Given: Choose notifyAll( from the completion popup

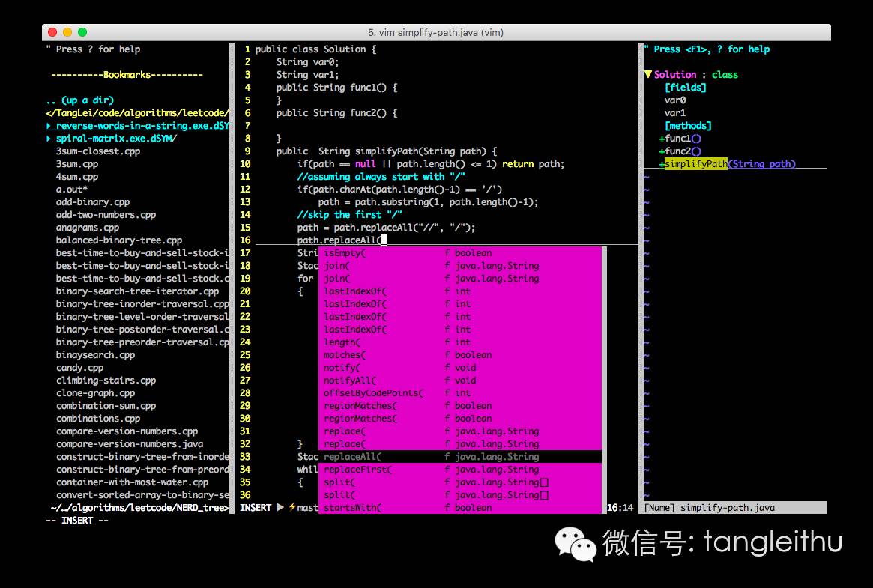Looking at the screenshot, I should tap(460, 381).
